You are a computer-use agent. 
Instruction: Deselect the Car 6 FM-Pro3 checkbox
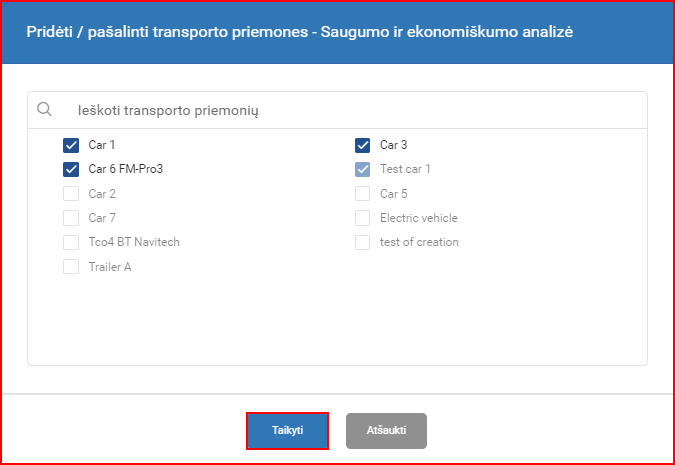71,169
